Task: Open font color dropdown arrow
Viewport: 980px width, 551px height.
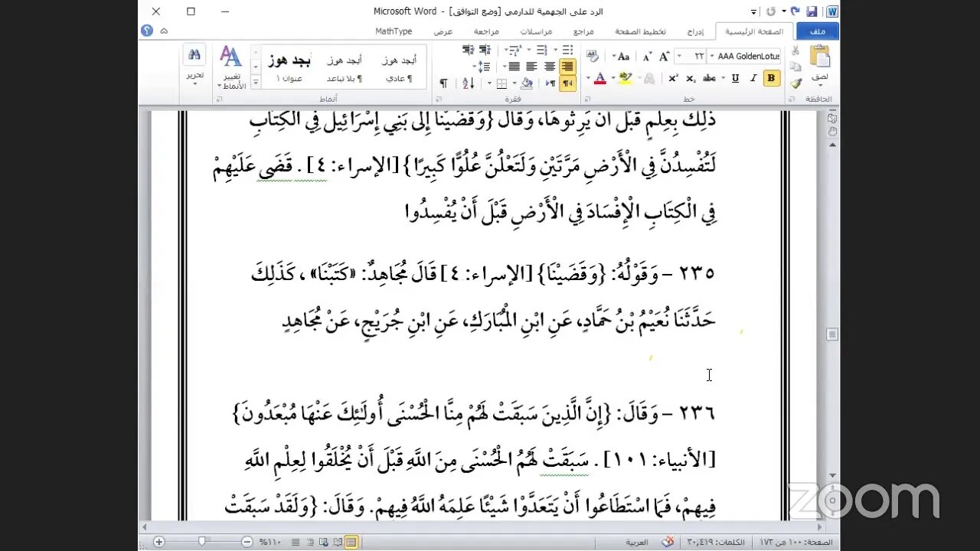Action: pos(588,78)
